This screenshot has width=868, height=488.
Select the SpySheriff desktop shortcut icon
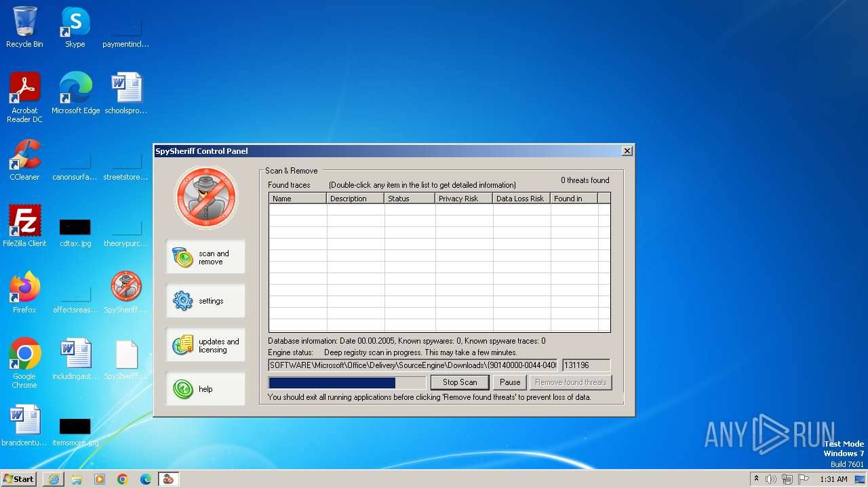pos(126,293)
